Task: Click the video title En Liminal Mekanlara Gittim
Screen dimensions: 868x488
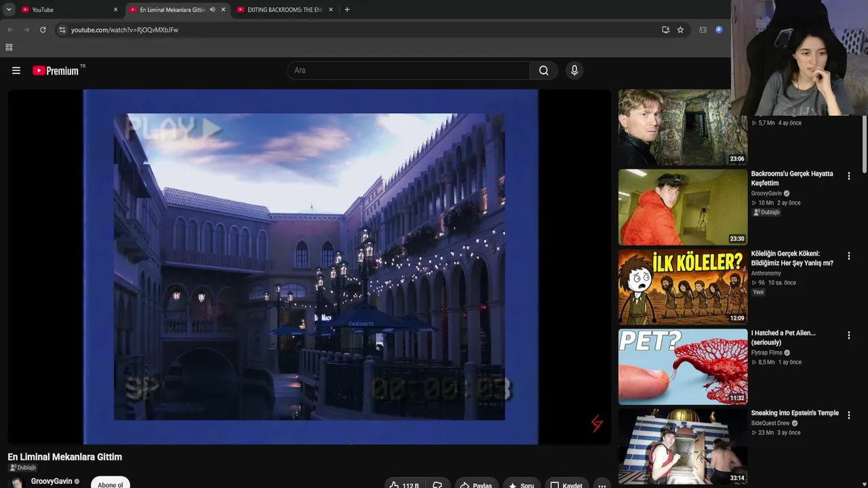Action: pos(65,457)
